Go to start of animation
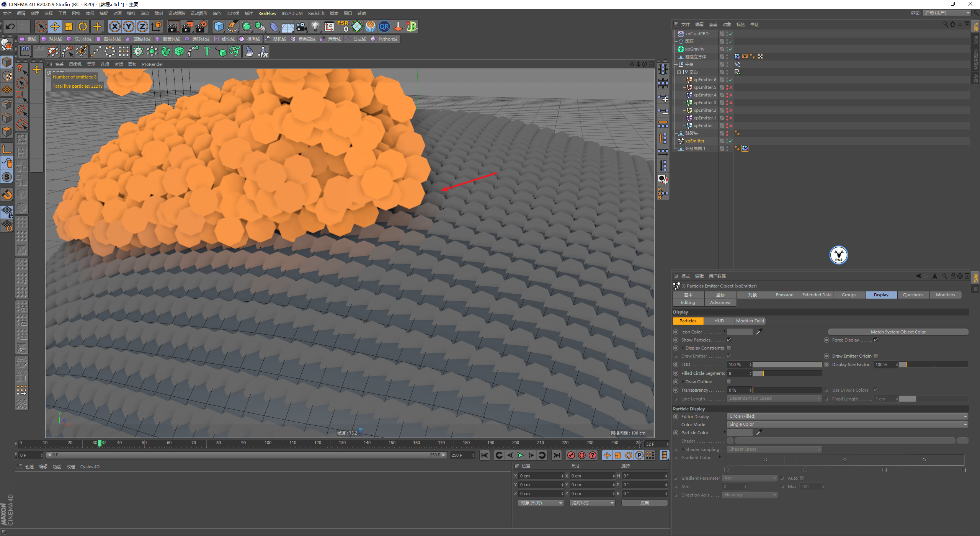The image size is (980, 536). click(485, 455)
